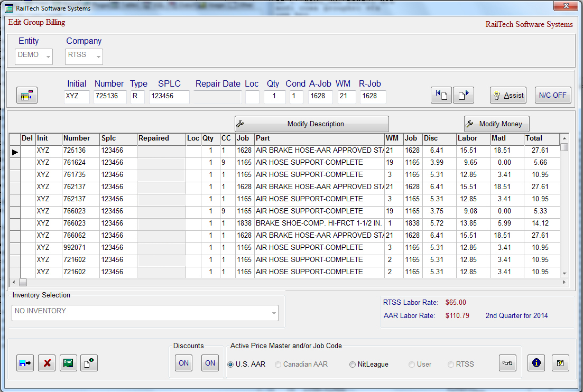Open the Company RTSS dropdown
The image size is (583, 392).
(x=96, y=57)
